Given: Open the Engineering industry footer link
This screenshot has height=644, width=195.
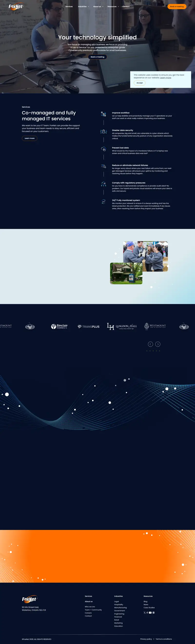Looking at the screenshot, I should [119, 614].
